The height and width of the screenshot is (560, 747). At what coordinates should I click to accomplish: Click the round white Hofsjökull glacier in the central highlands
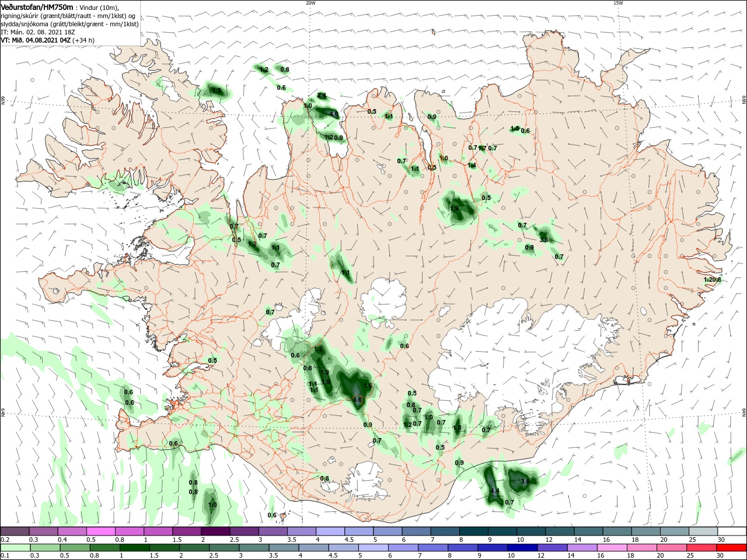(x=384, y=300)
